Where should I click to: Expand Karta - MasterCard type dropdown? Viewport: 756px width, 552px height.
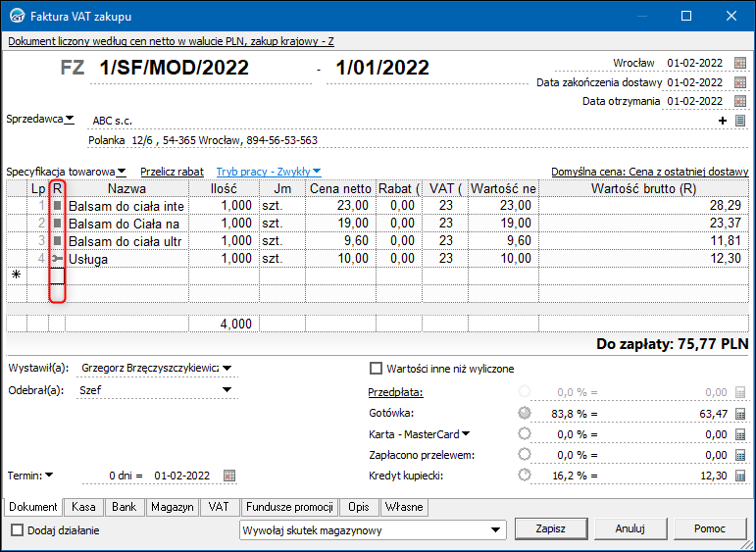[465, 434]
